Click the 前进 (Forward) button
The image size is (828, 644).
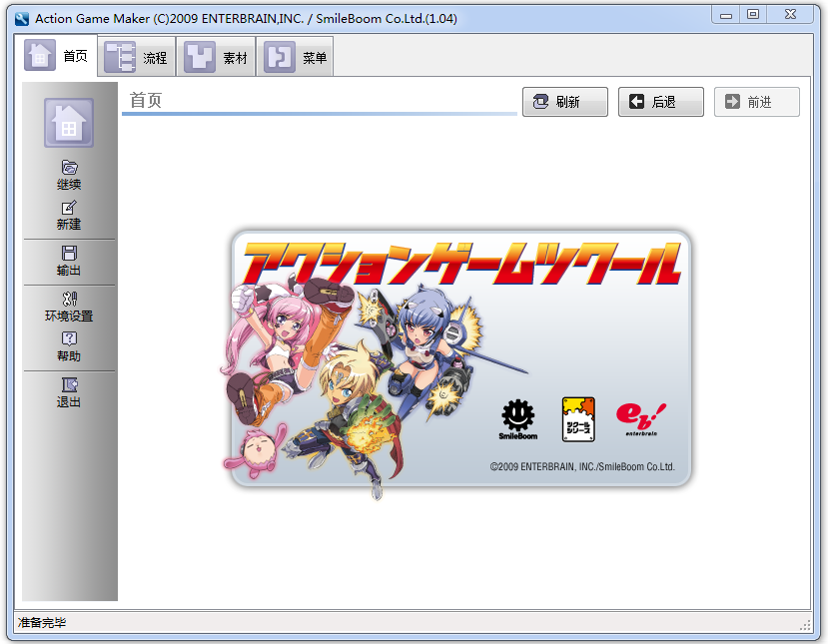tap(756, 102)
